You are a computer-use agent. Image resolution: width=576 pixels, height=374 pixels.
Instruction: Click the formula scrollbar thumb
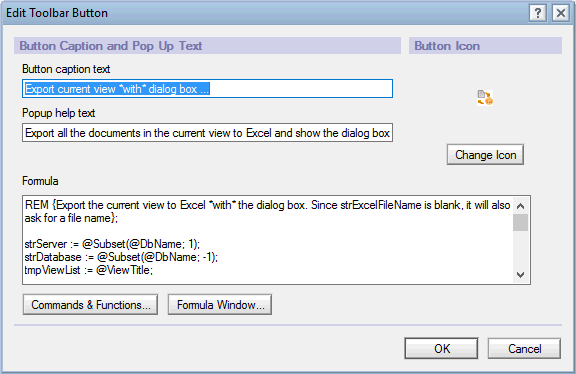pyautogui.click(x=521, y=223)
